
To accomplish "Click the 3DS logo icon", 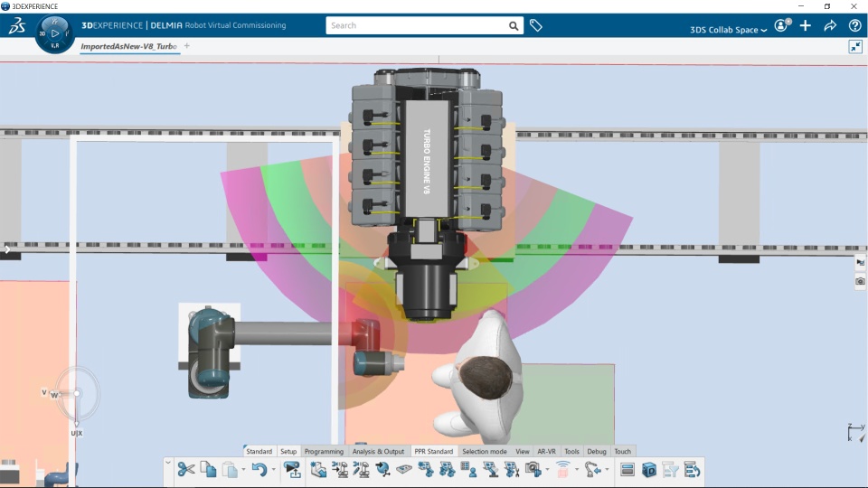I will [x=17, y=25].
